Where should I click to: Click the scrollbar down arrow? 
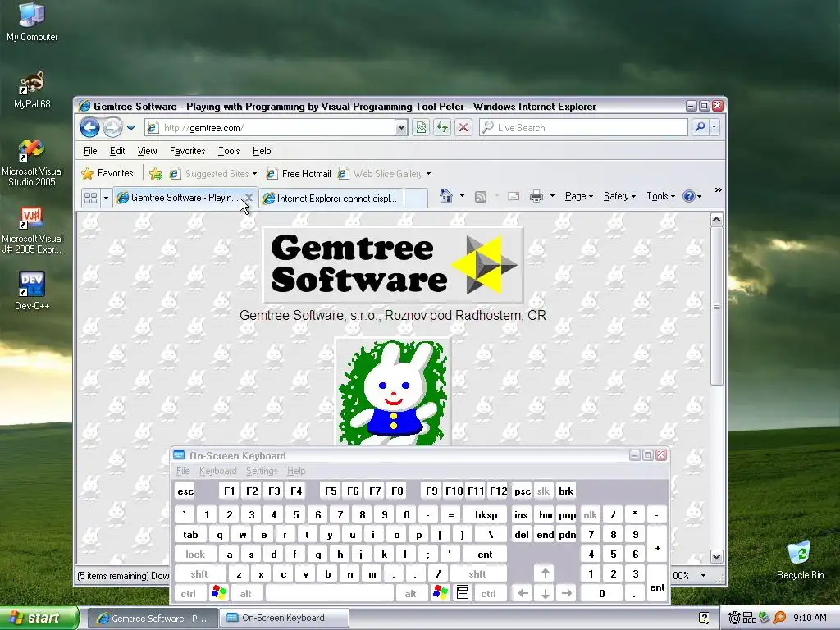(x=716, y=557)
